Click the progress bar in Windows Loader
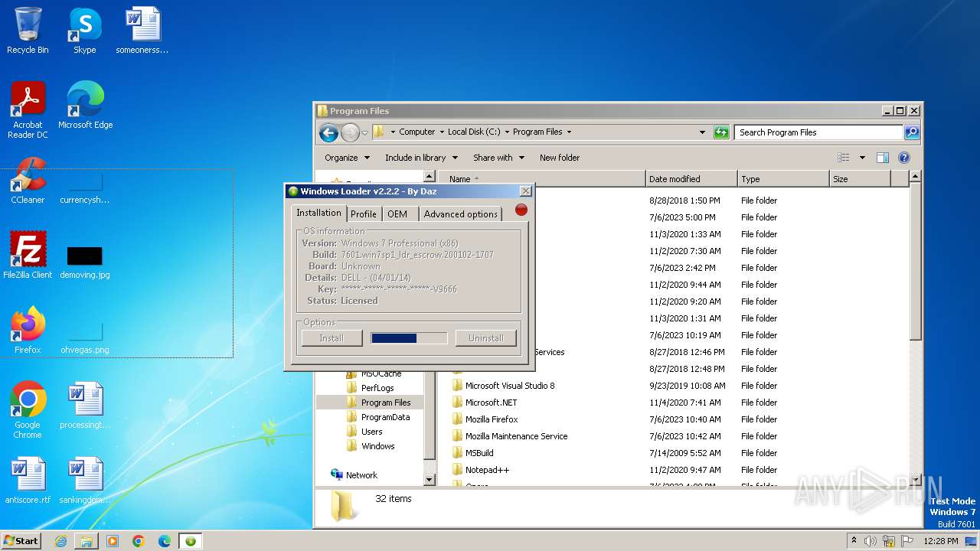Image resolution: width=980 pixels, height=551 pixels. click(x=409, y=338)
